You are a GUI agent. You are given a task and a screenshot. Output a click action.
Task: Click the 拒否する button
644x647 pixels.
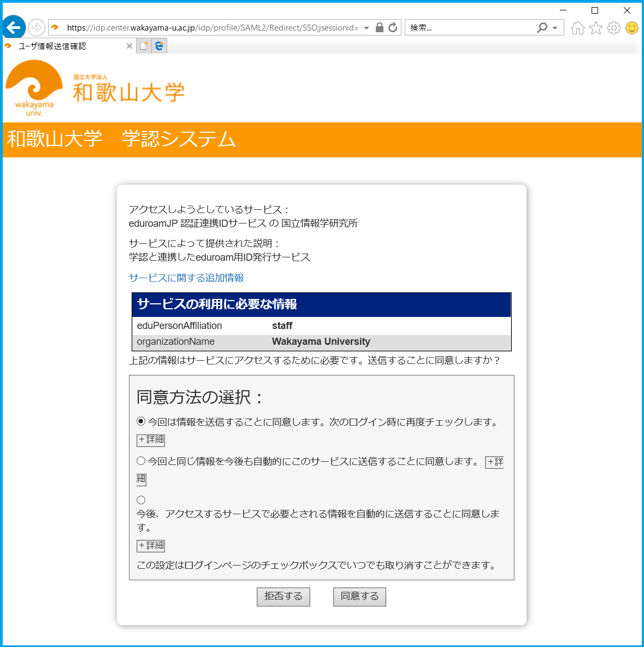pyautogui.click(x=283, y=597)
